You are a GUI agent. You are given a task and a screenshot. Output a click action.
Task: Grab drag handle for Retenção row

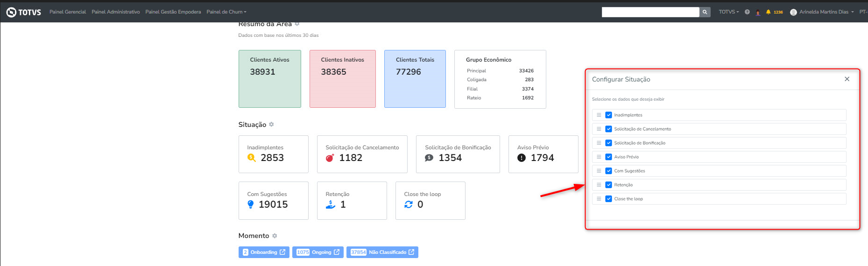click(x=599, y=185)
